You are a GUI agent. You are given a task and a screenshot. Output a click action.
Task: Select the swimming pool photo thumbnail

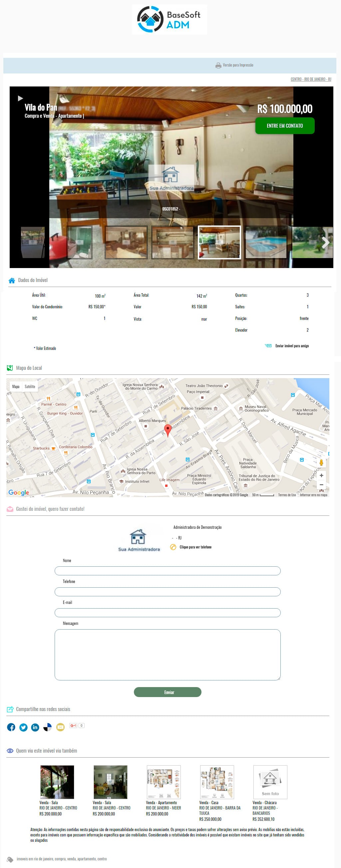tap(266, 242)
